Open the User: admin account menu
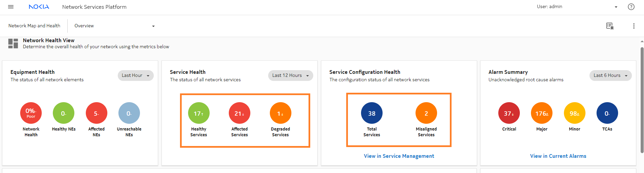This screenshot has height=173, width=644. [577, 7]
